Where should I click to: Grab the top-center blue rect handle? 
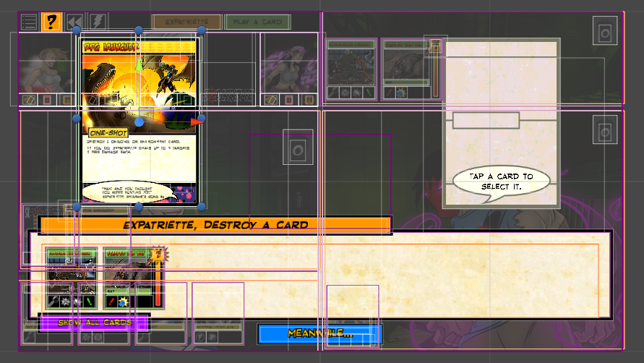(x=139, y=30)
